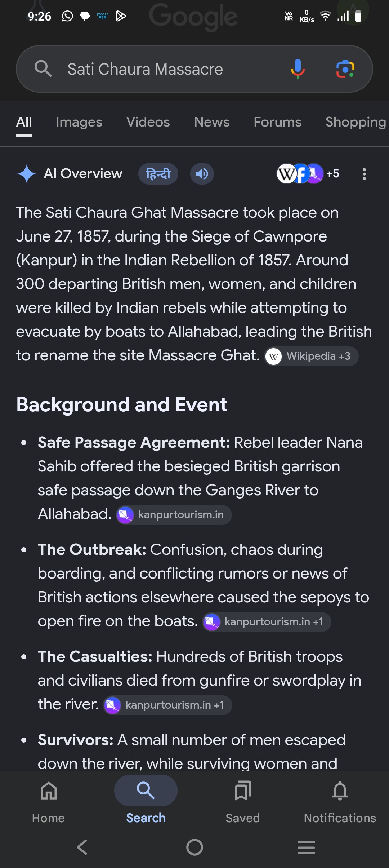Viewport: 389px width, 868px height.
Task: Open kanpurtourism.in link after Allahabad
Action: click(174, 515)
